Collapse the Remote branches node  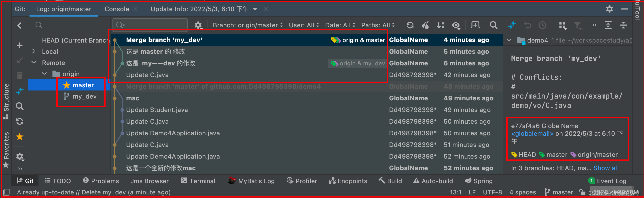pos(34,62)
